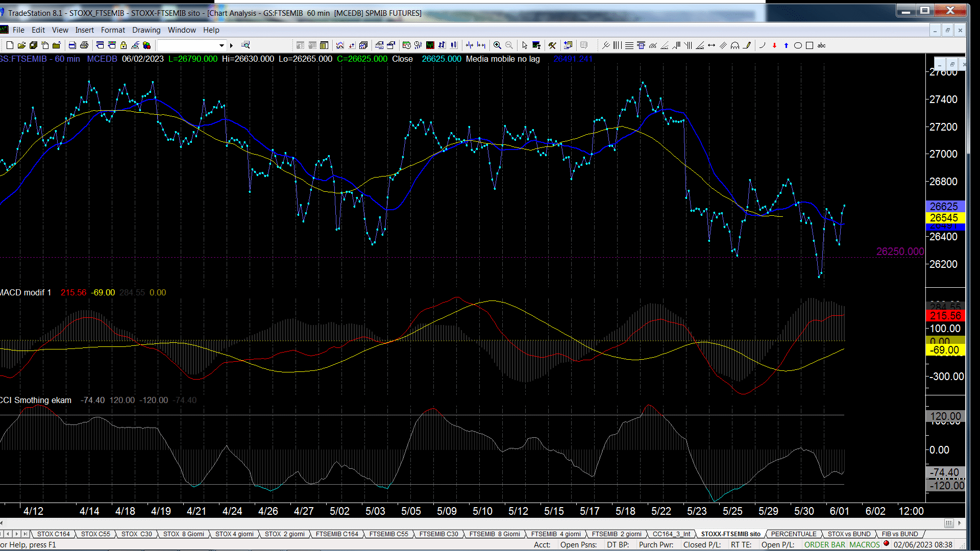The width and height of the screenshot is (980, 551).
Task: Switch to STOX 8 Giorni tab
Action: pyautogui.click(x=183, y=534)
